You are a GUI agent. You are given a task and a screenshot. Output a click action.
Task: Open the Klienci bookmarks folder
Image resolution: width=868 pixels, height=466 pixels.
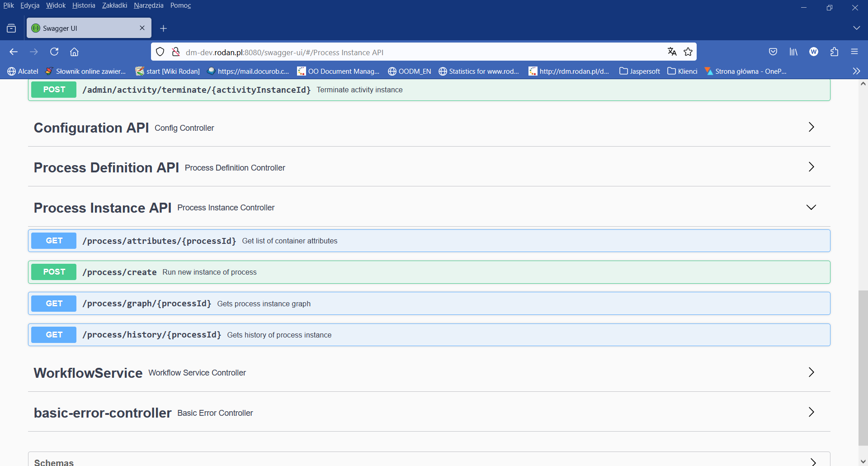[682, 71]
